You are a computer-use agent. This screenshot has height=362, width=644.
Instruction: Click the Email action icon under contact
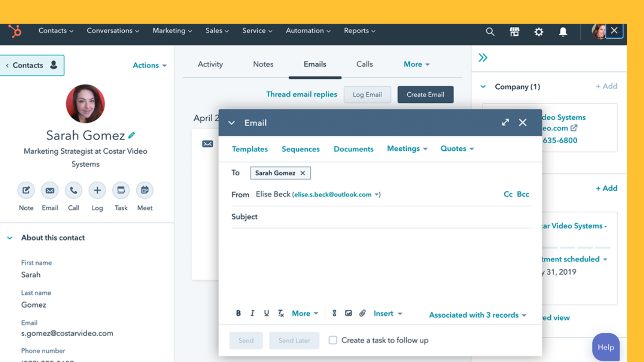click(50, 190)
